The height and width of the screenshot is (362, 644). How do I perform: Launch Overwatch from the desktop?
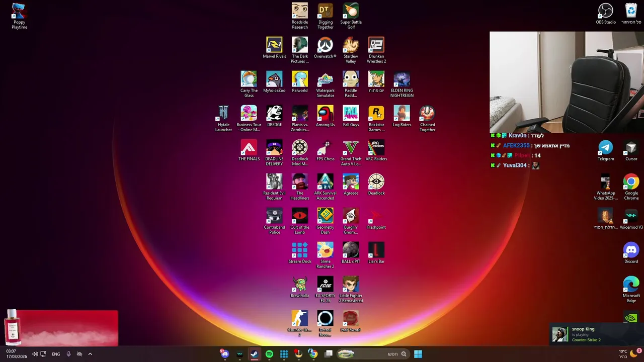(x=325, y=48)
